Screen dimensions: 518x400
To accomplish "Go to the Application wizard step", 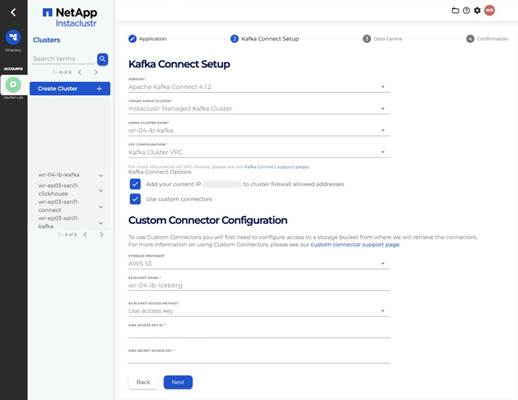I will pos(148,39).
